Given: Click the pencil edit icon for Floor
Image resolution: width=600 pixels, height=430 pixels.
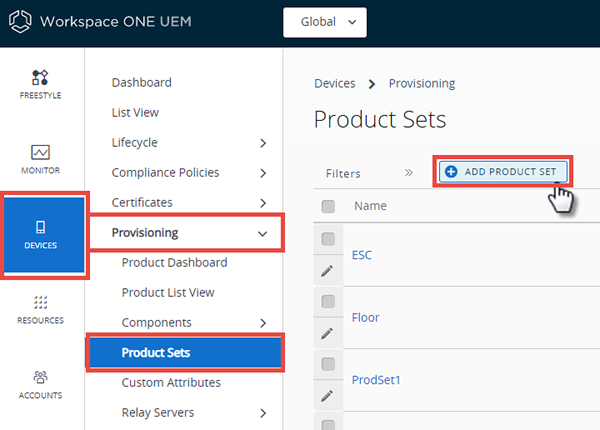Looking at the screenshot, I should coord(327,333).
